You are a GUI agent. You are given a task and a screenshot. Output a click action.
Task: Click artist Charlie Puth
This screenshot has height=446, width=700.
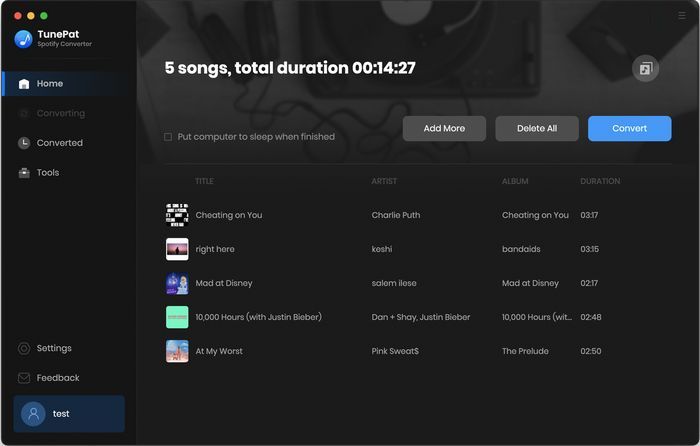[396, 215]
